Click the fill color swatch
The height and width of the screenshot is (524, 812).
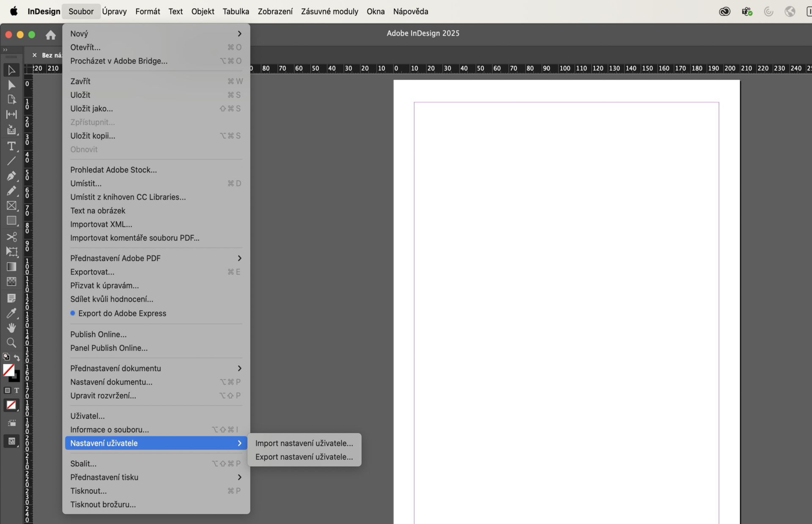pos(8,370)
